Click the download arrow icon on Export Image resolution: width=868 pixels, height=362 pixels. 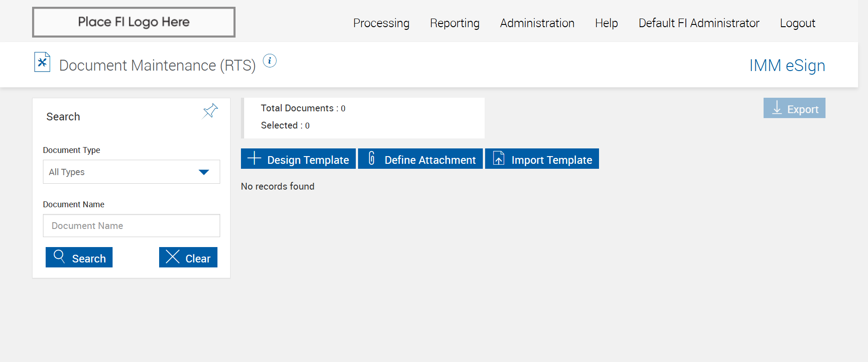777,108
